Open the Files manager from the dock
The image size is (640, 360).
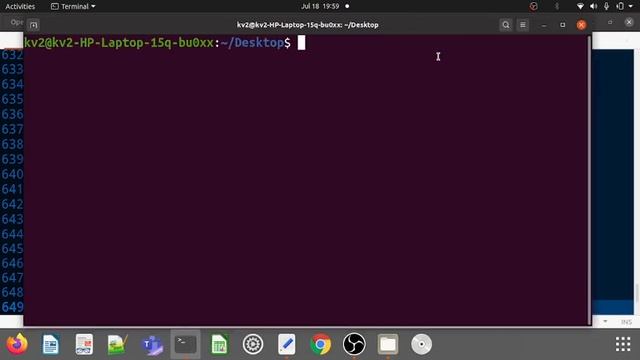[388, 344]
